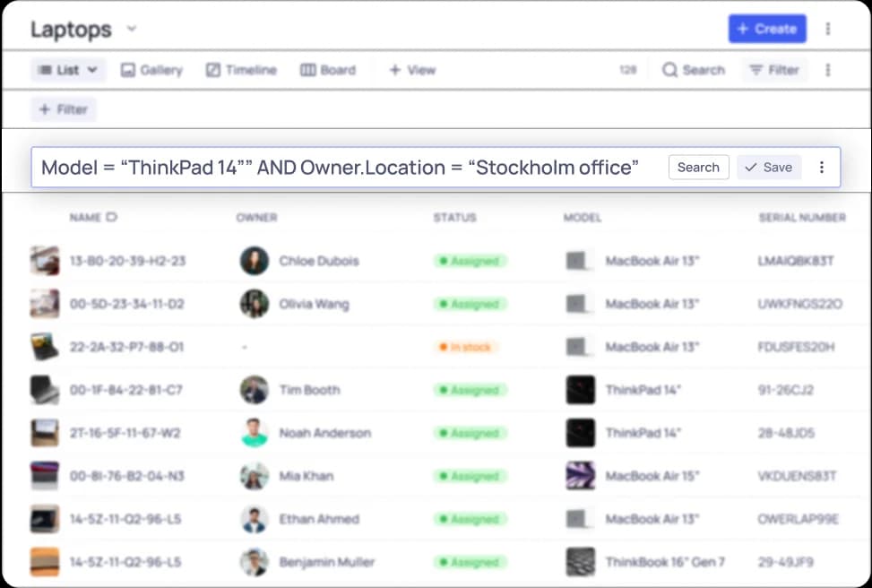Click Ethan Ahmed avatar
The width and height of the screenshot is (872, 588).
[255, 519]
